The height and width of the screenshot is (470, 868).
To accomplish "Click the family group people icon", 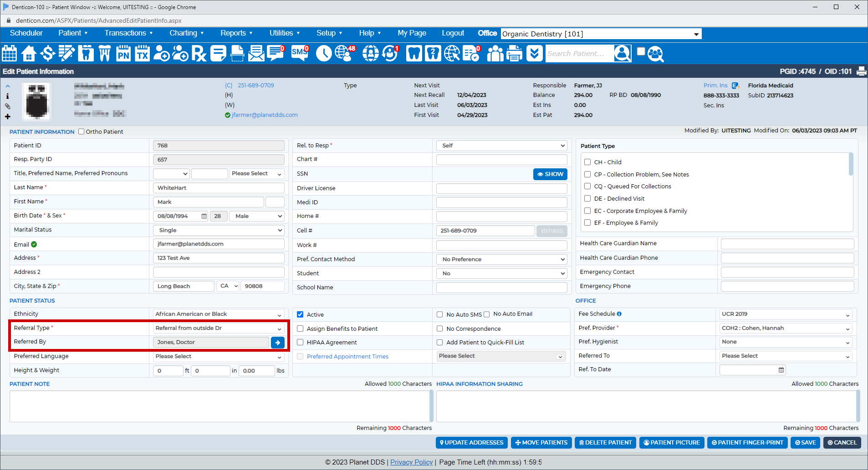I will (495, 54).
